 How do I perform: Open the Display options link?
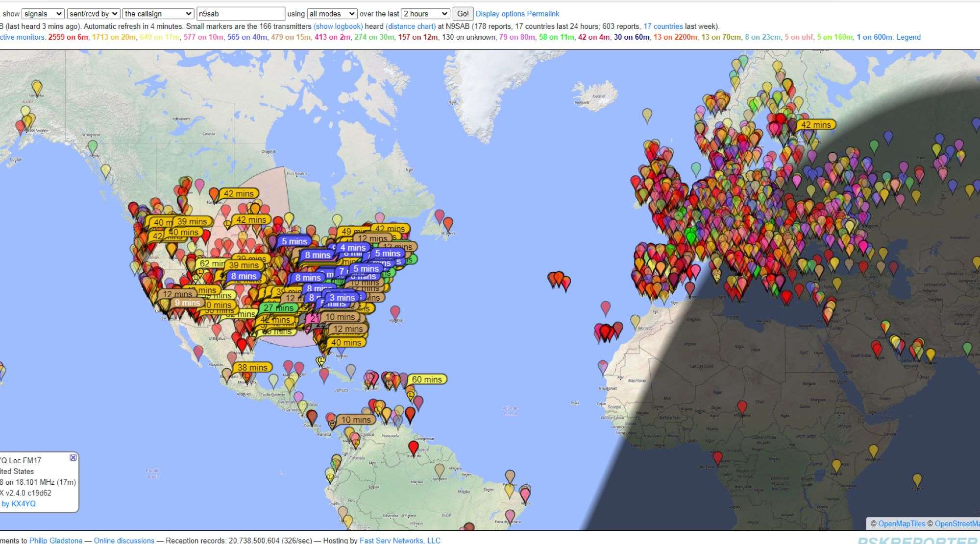tap(500, 14)
